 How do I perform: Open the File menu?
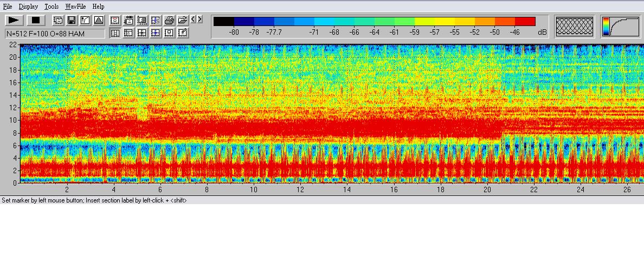point(8,7)
